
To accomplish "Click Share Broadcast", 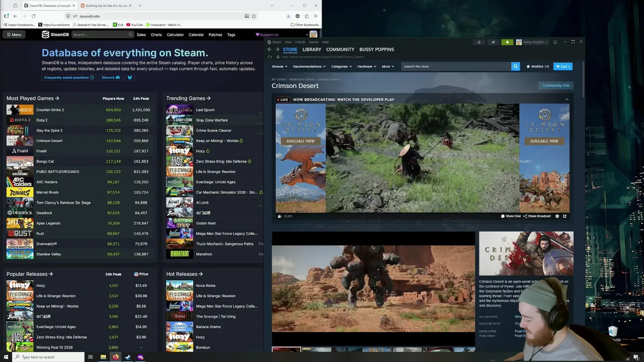I will pyautogui.click(x=537, y=216).
